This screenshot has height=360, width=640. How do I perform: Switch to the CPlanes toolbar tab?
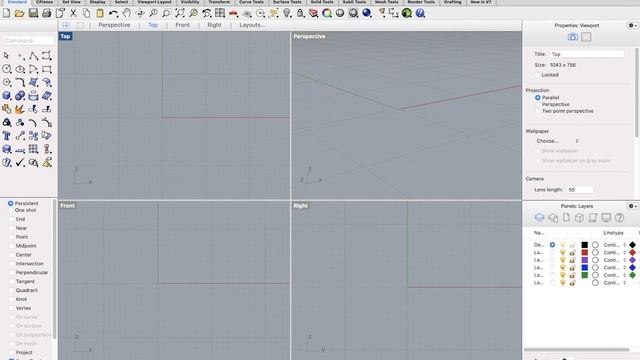(44, 2)
